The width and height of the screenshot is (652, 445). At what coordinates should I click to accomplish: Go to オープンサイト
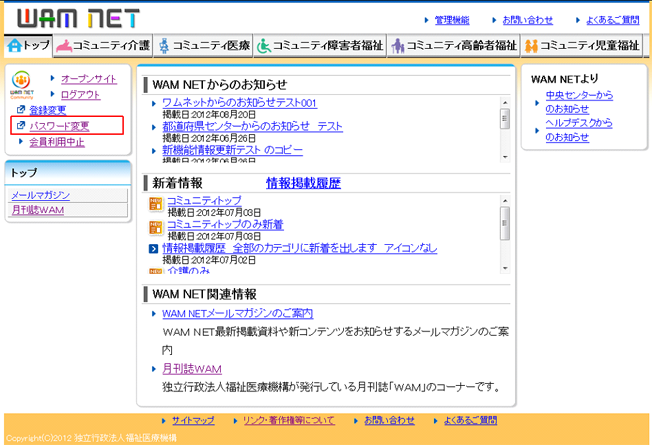pos(89,79)
